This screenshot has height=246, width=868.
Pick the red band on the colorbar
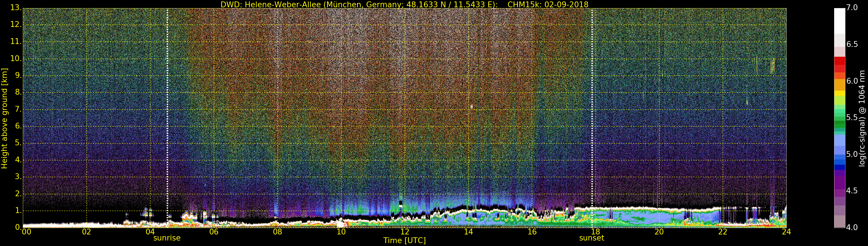coord(839,64)
